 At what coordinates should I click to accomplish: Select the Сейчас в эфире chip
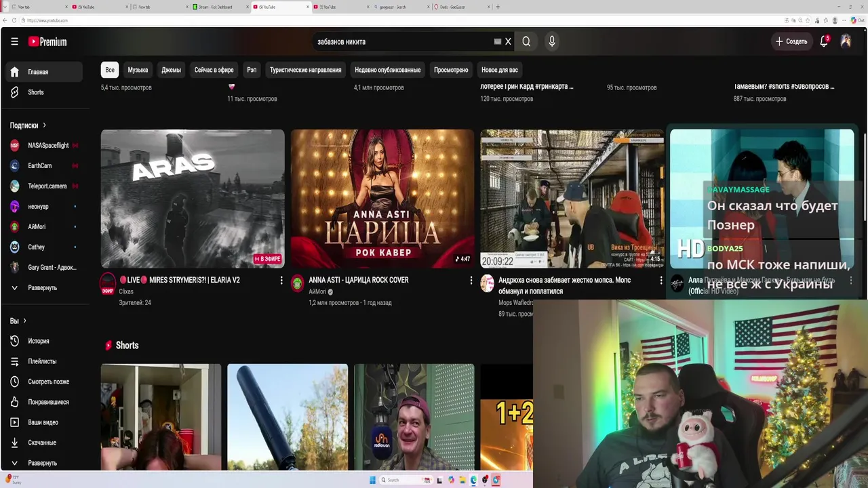click(214, 70)
